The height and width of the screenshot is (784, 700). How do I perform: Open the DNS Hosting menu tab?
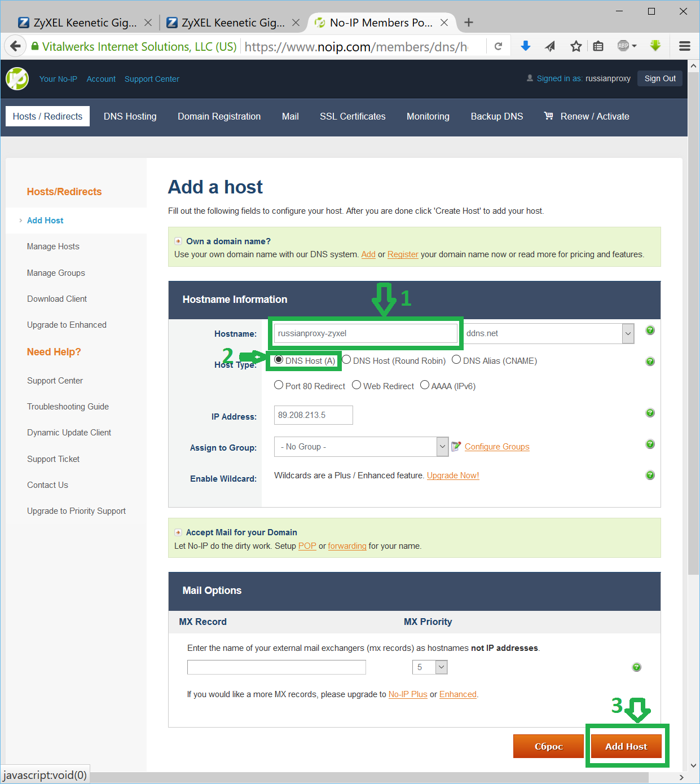[x=130, y=116]
